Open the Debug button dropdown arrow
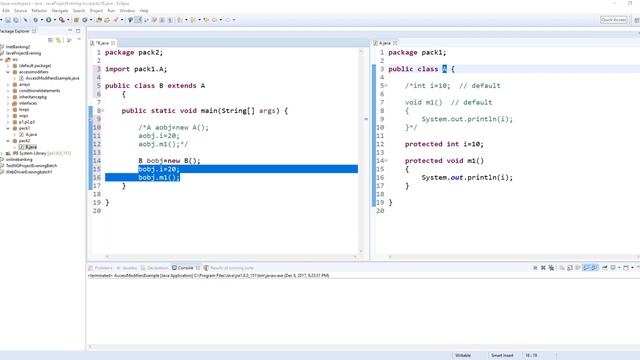This screenshot has height=360, width=640. click(x=42, y=20)
